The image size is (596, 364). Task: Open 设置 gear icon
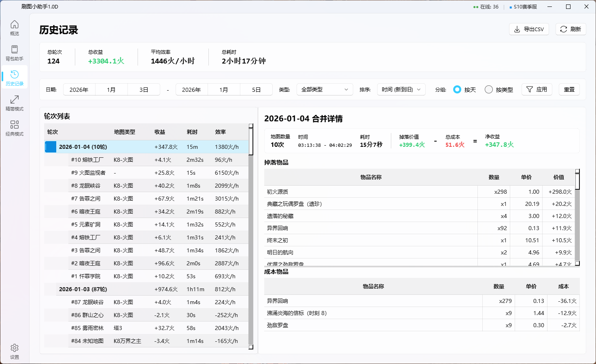[15, 351]
